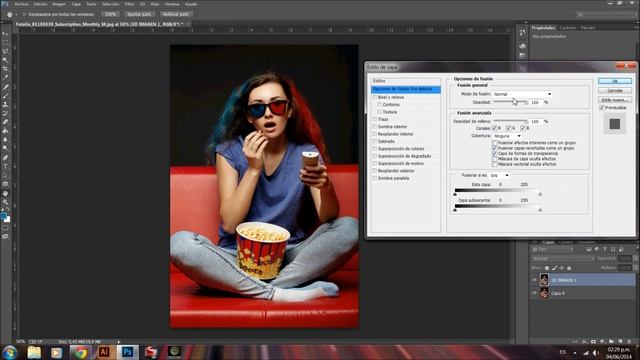Select the Hand tool
Screen dimensions: 640x360
click(x=5, y=193)
